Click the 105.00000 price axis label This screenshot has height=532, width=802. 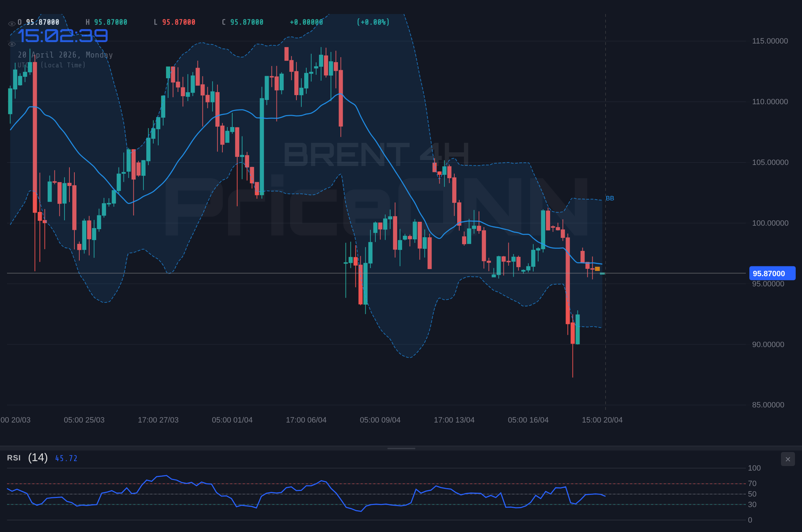(770, 162)
